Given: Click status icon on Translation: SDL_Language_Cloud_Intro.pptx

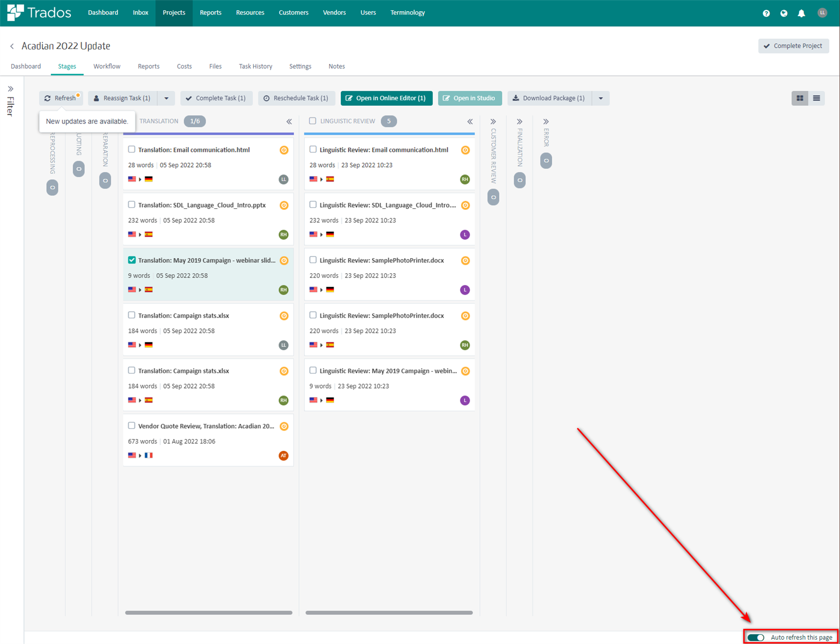Looking at the screenshot, I should pyautogui.click(x=284, y=206).
